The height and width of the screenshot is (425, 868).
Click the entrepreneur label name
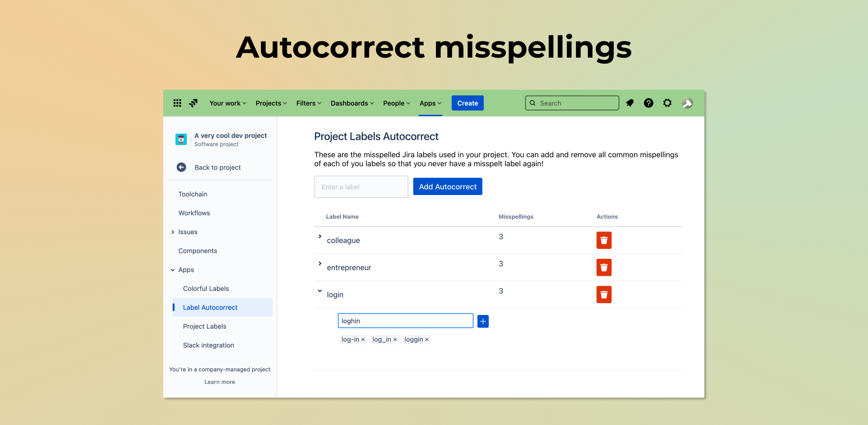(349, 268)
